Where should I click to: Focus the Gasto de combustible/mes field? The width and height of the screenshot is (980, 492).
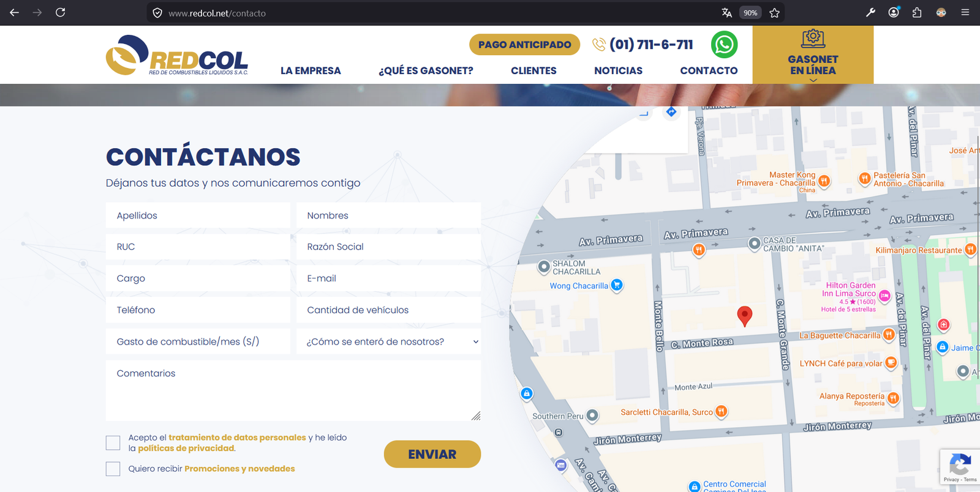click(198, 341)
